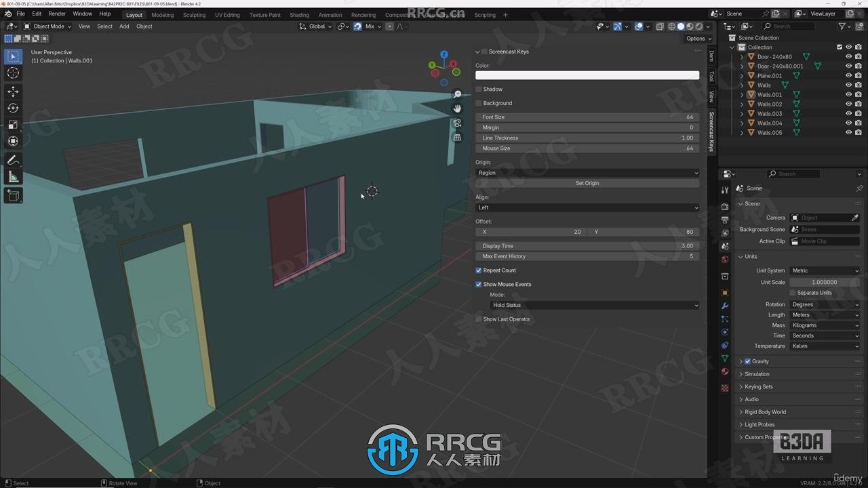This screenshot has height=488, width=868.
Task: Click the Set Origin button
Action: click(587, 183)
